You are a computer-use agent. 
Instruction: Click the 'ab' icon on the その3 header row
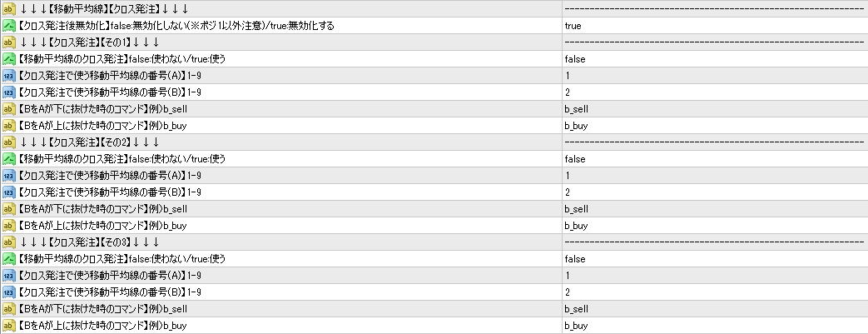(8, 242)
